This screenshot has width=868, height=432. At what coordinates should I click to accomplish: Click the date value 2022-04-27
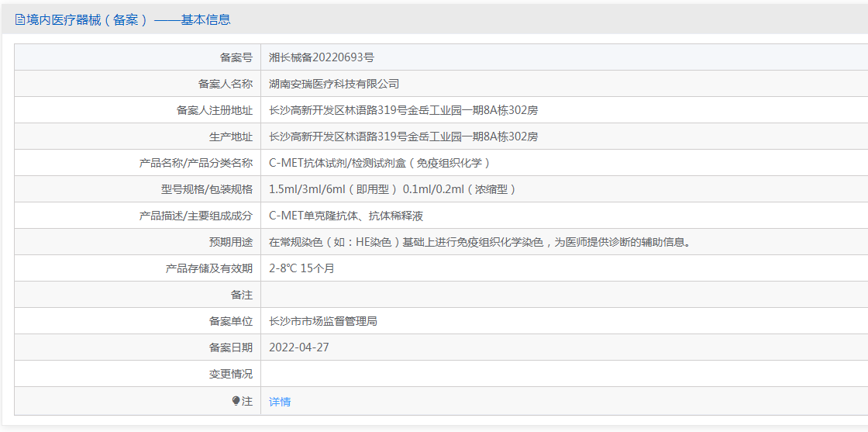(x=299, y=347)
